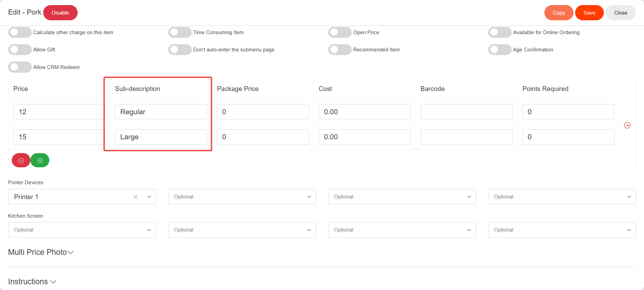
Task: Click the Save button
Action: [x=589, y=13]
